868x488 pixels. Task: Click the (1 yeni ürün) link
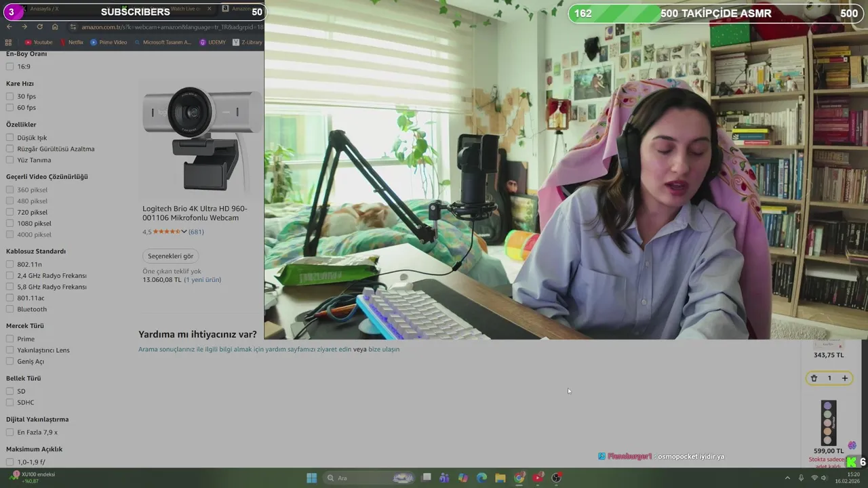pyautogui.click(x=202, y=279)
